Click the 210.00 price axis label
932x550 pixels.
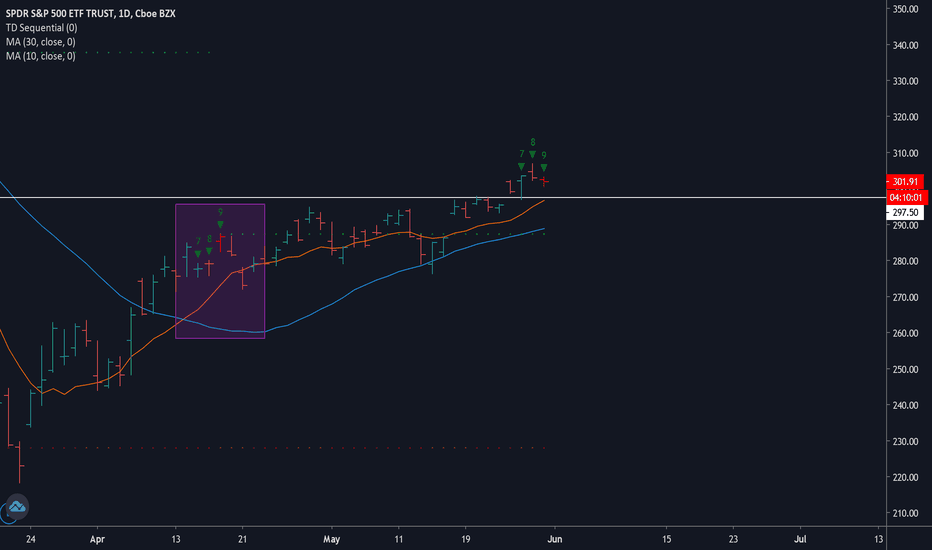pyautogui.click(x=905, y=513)
